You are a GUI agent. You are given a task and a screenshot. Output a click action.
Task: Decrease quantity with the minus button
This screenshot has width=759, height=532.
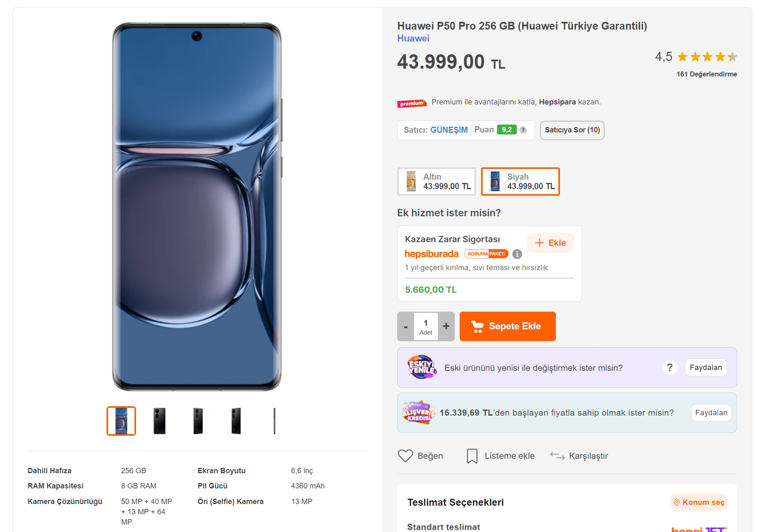(406, 326)
